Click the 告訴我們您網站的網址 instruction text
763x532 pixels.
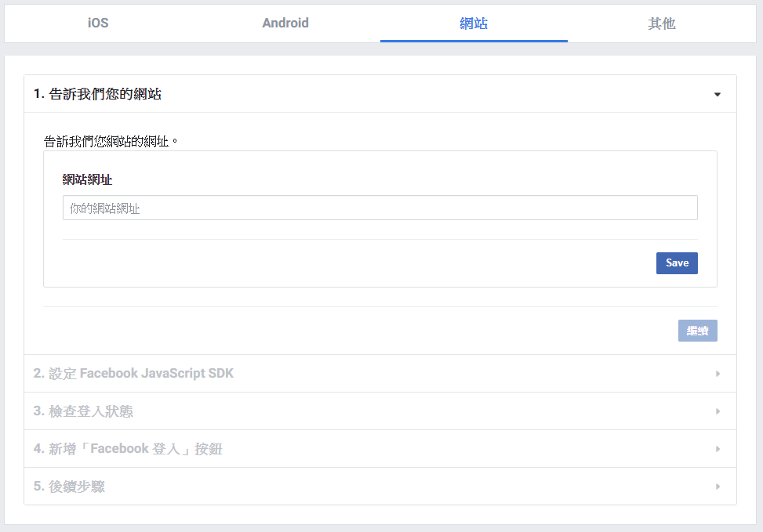coord(111,142)
